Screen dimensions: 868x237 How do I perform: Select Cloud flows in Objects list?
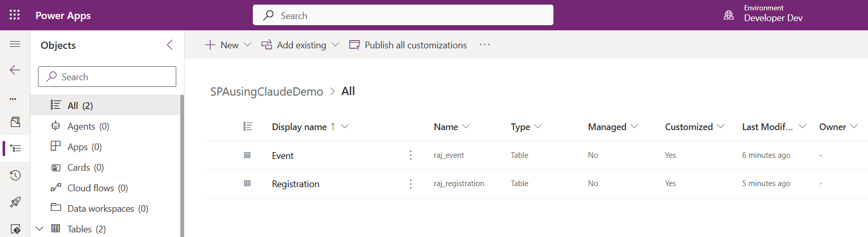(x=97, y=188)
